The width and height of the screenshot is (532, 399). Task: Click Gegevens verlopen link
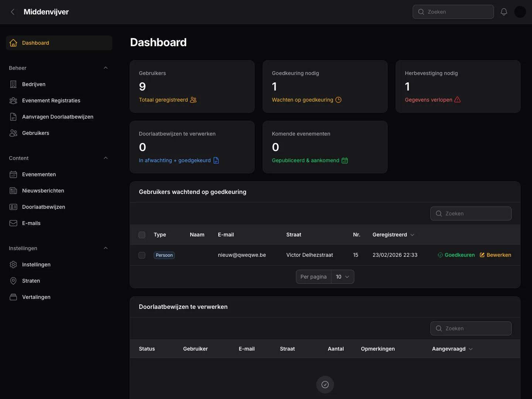[433, 100]
